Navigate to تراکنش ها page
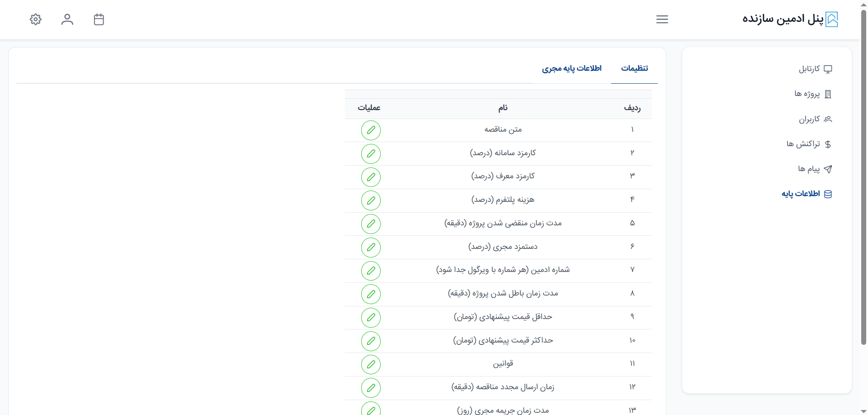This screenshot has height=415, width=868. [x=808, y=144]
